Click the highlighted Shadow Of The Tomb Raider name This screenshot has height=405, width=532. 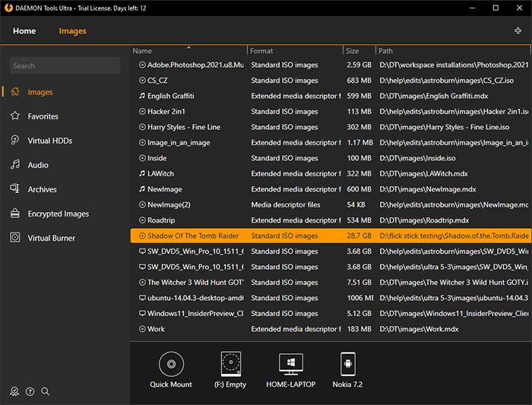(x=193, y=236)
